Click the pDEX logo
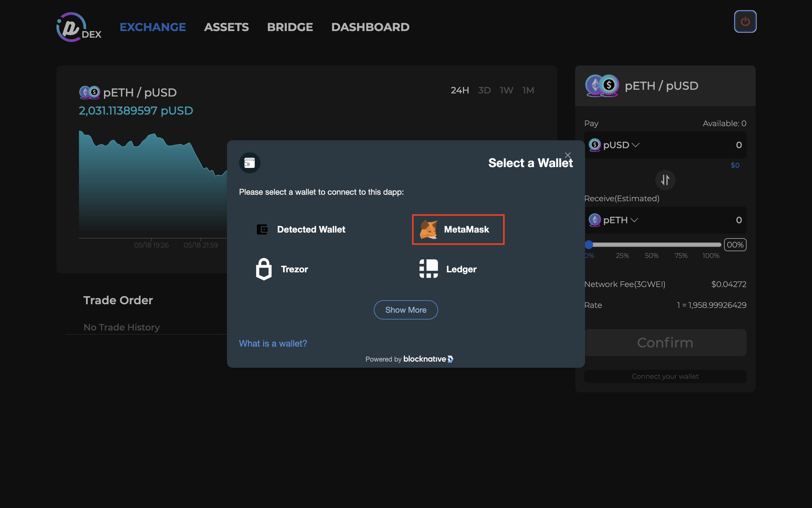This screenshot has width=812, height=508. [x=79, y=27]
